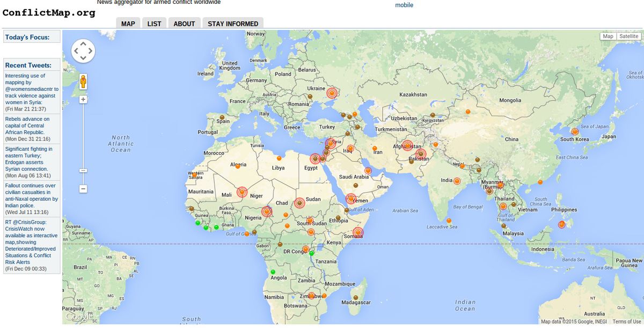Click the pan-up arrow on the map navigation control
This screenshot has width=644, height=330.
[x=83, y=43]
